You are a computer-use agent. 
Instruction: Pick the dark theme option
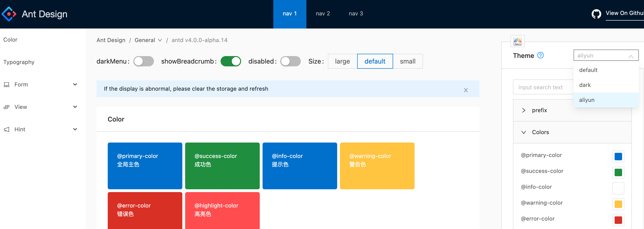click(606, 85)
